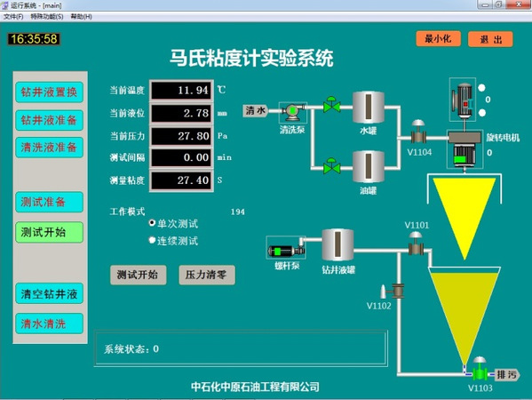Click valve V1102 icon

pyautogui.click(x=393, y=291)
